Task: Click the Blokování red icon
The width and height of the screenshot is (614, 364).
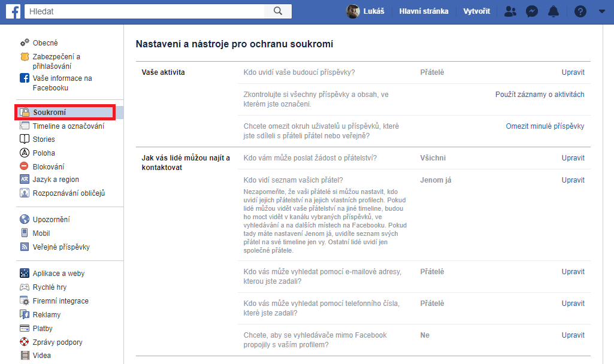Action: (x=25, y=166)
